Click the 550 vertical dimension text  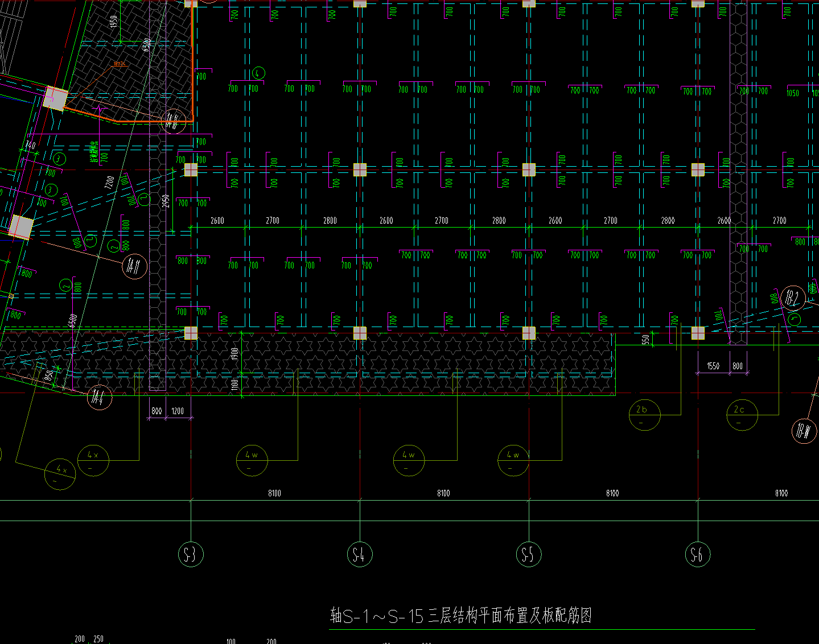click(x=645, y=340)
